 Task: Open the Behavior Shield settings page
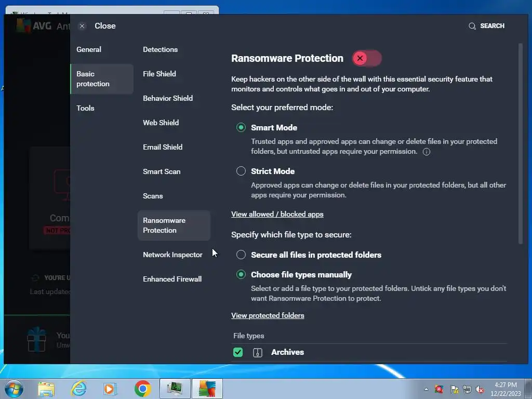[168, 98]
